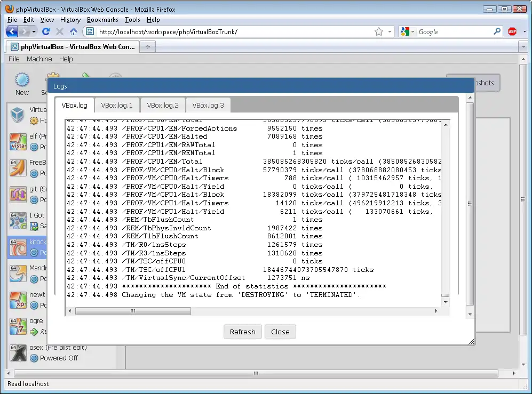Open the back/forward history dropdown arrow
This screenshot has height=394, width=532.
pos(34,32)
